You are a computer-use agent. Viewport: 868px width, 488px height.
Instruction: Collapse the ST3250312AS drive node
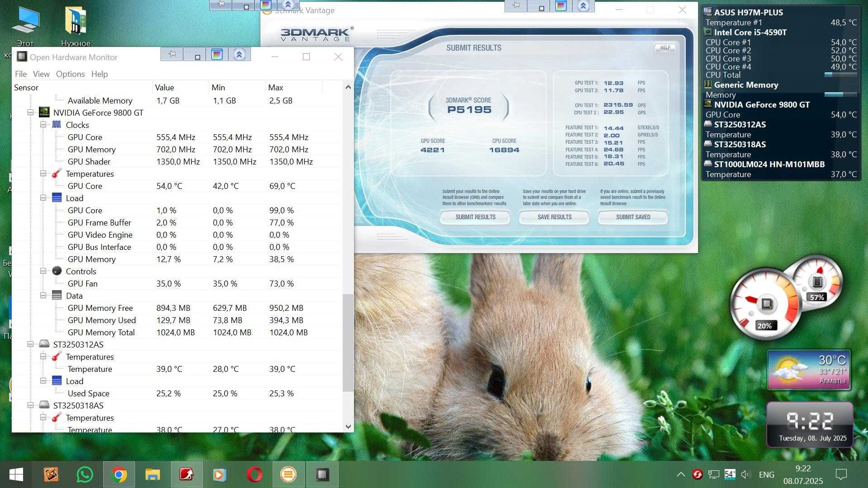[30, 344]
